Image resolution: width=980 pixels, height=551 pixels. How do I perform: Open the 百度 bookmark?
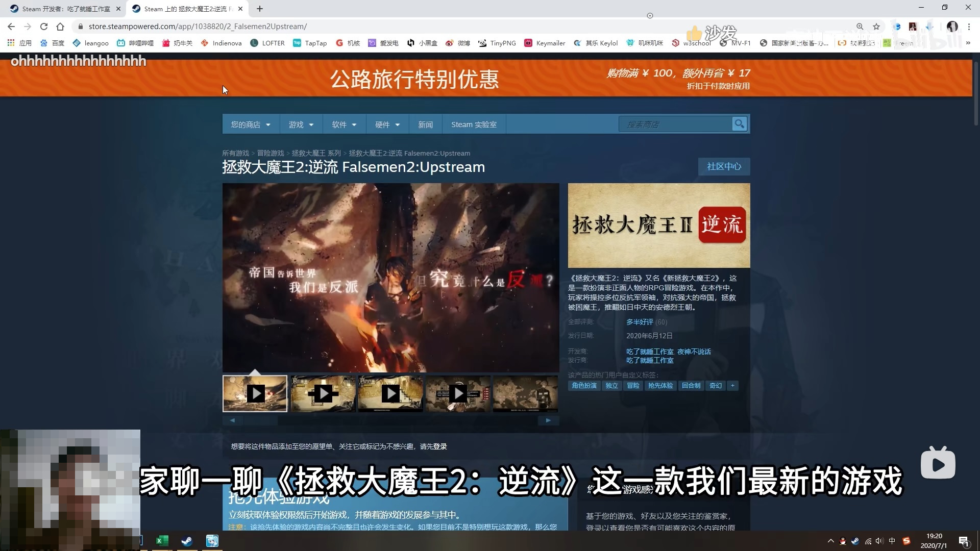pyautogui.click(x=53, y=43)
